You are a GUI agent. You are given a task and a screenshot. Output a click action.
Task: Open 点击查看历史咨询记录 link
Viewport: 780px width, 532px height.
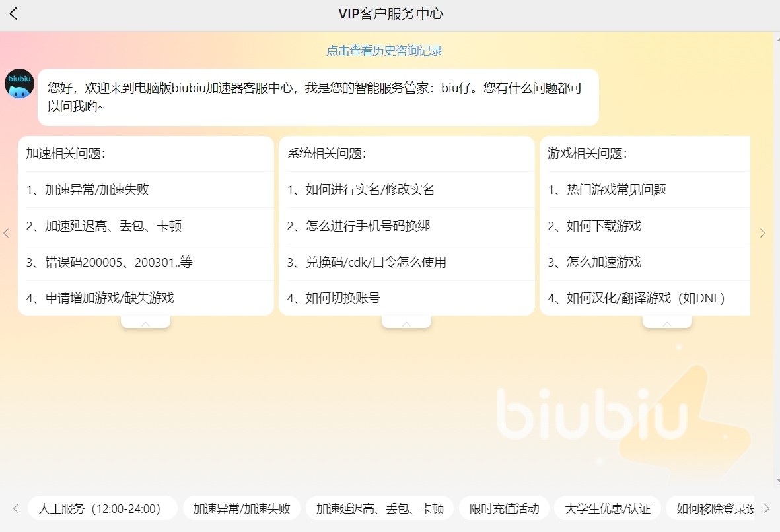[x=384, y=51]
